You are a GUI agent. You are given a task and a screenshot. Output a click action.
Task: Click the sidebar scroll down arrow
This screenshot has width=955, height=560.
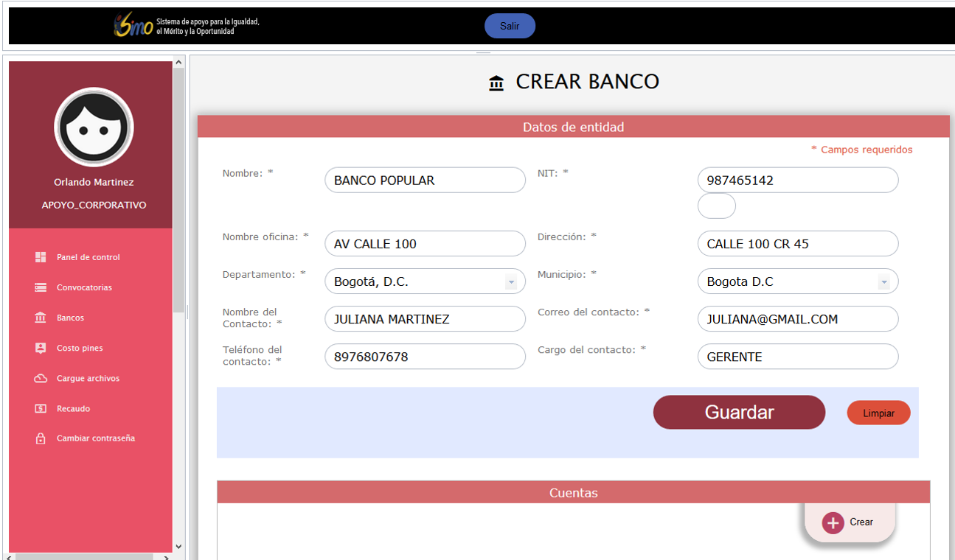pos(178,546)
